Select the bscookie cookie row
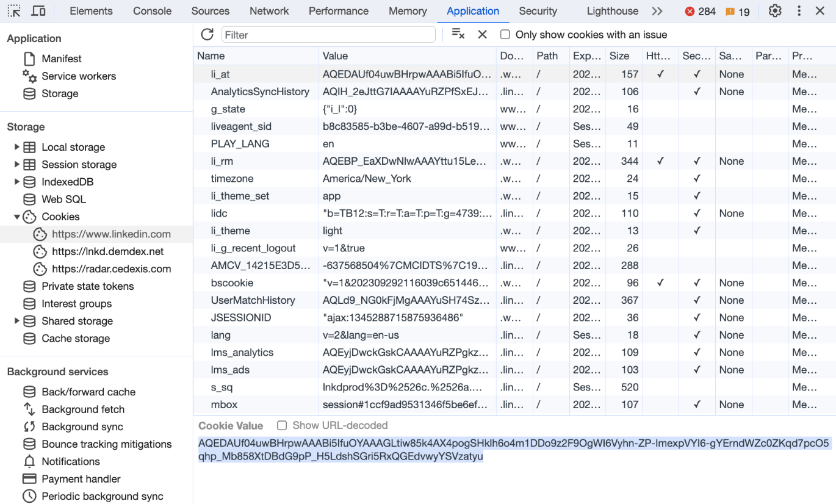This screenshot has width=836, height=504. 514,283
